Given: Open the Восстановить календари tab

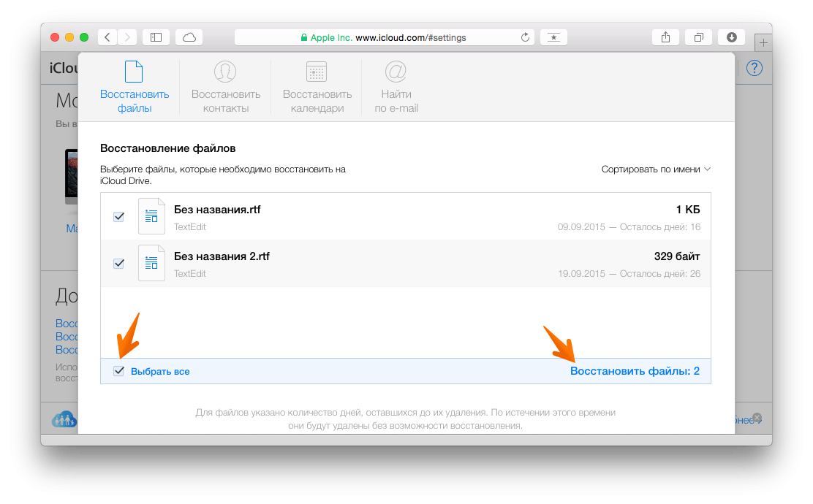Looking at the screenshot, I should point(317,88).
